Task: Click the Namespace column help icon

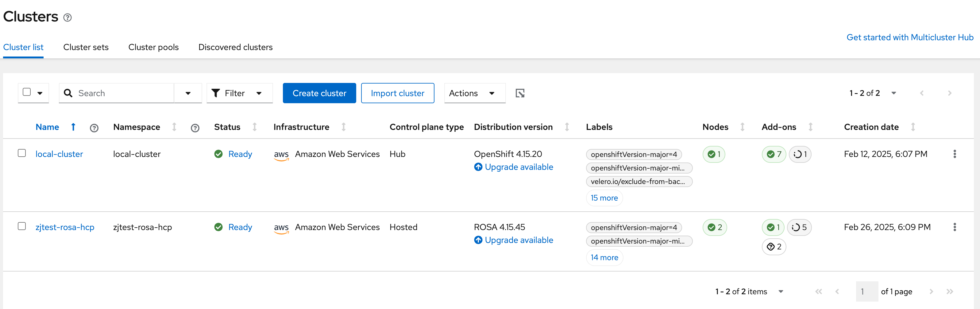Action: (195, 128)
